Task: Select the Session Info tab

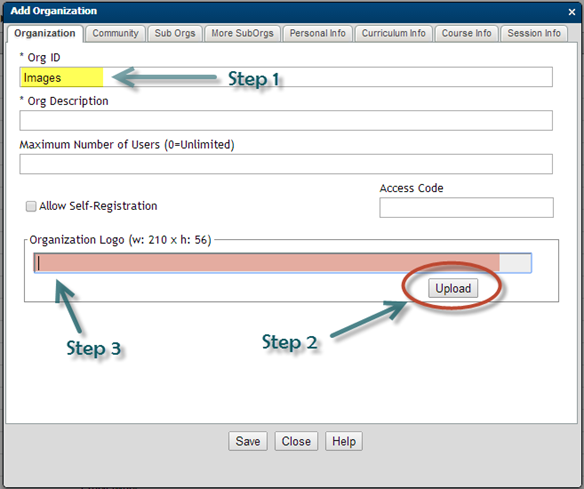Action: pyautogui.click(x=534, y=34)
